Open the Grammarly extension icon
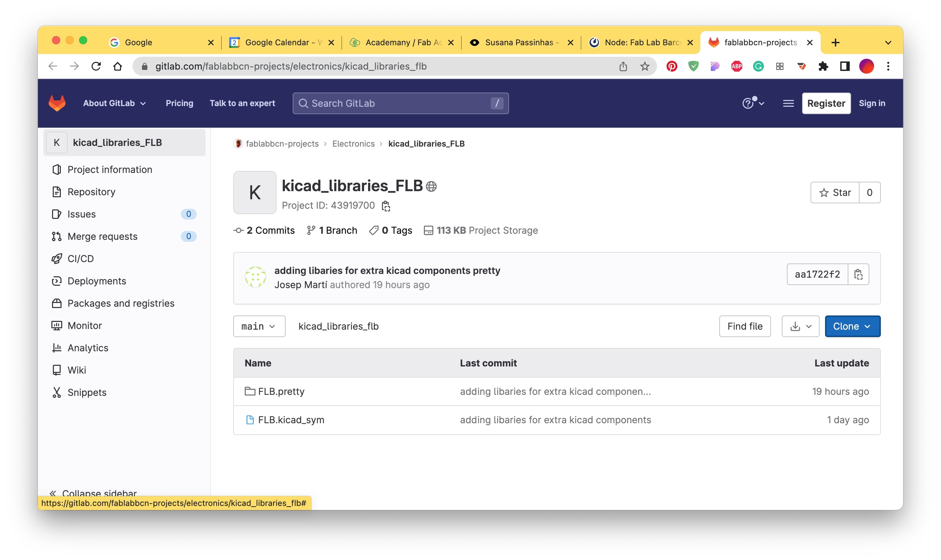Image resolution: width=941 pixels, height=560 pixels. tap(758, 67)
